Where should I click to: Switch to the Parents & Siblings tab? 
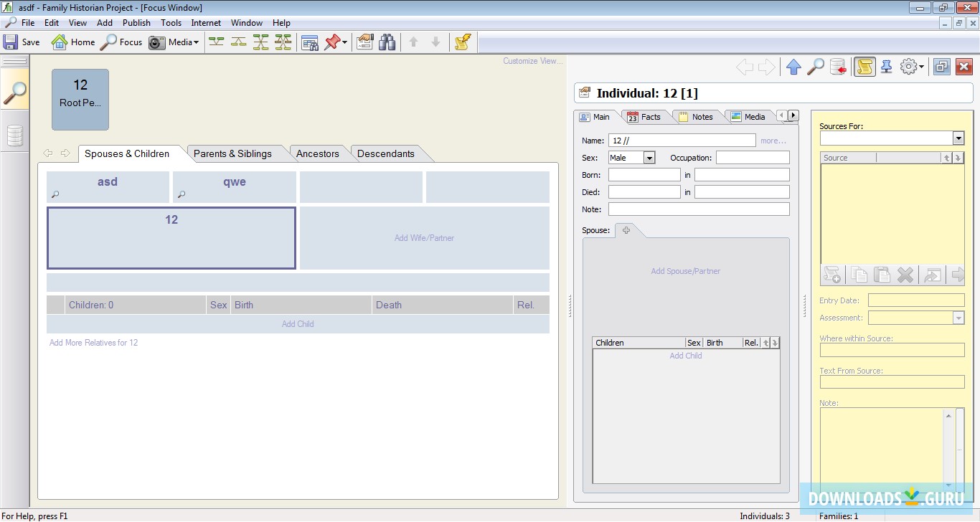tap(232, 153)
